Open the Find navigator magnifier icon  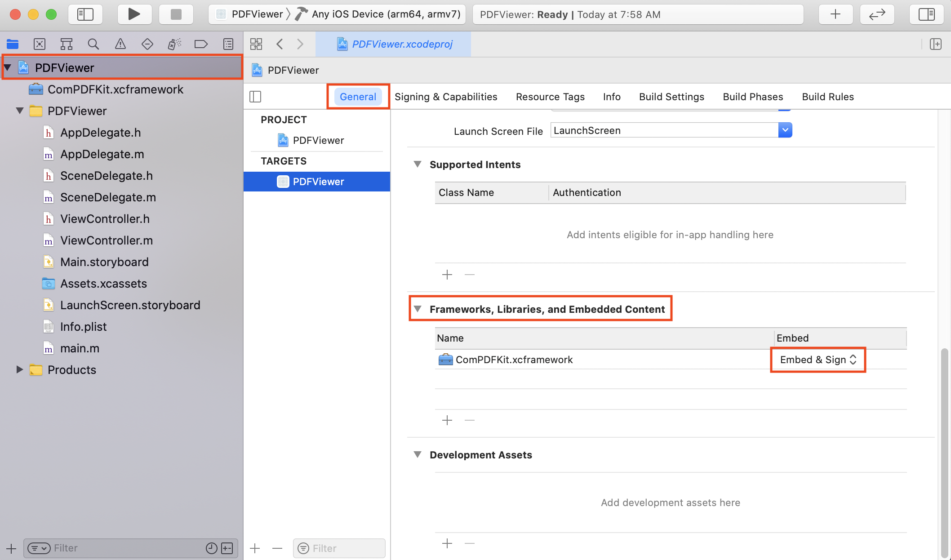tap(93, 44)
